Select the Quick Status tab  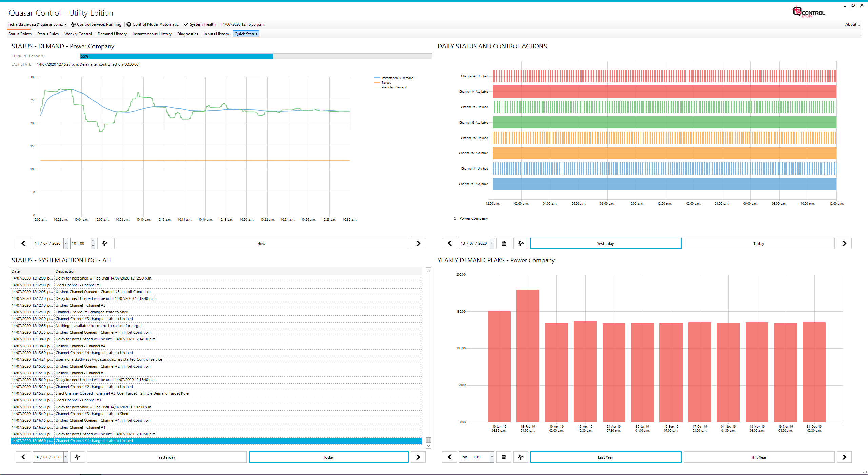(x=246, y=34)
